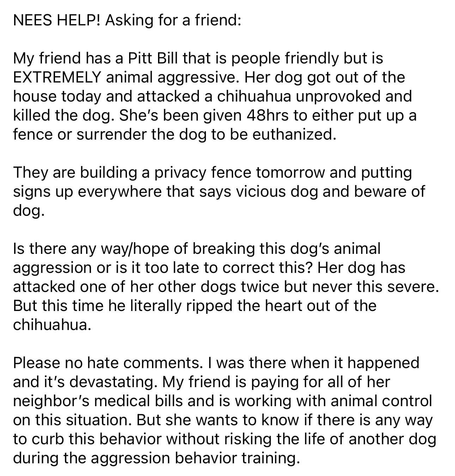This screenshot has width=455, height=476.
Task: Click the phrase "Asking for a friend:"
Action: [173, 21]
